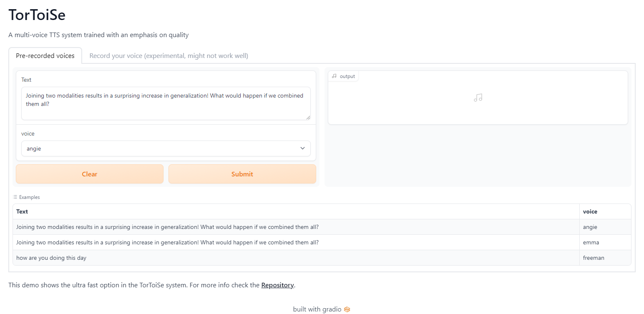Choose the "how are you doing this day" example
644x314 pixels.
pos(51,258)
